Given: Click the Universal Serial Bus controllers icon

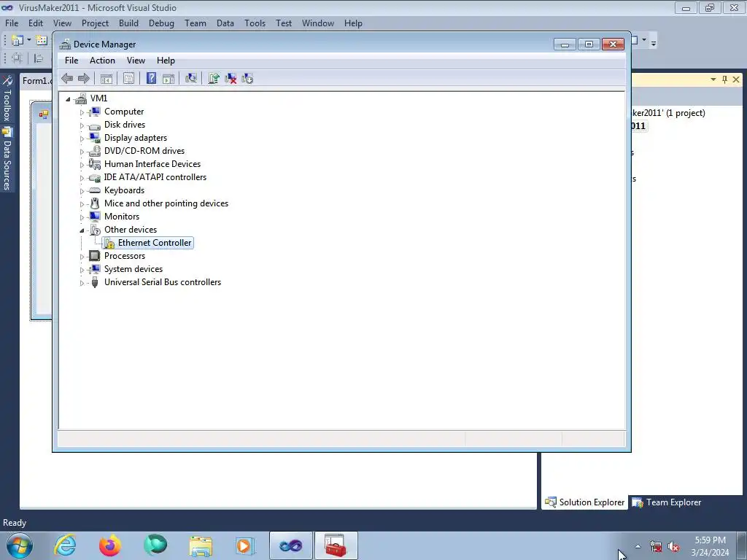Looking at the screenshot, I should (x=95, y=282).
